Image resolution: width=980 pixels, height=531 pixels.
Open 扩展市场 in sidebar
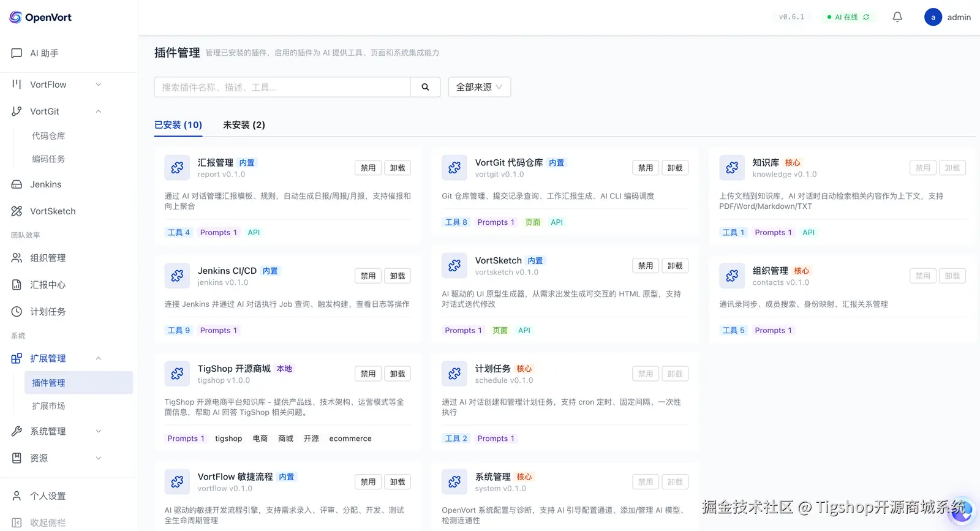pos(48,406)
